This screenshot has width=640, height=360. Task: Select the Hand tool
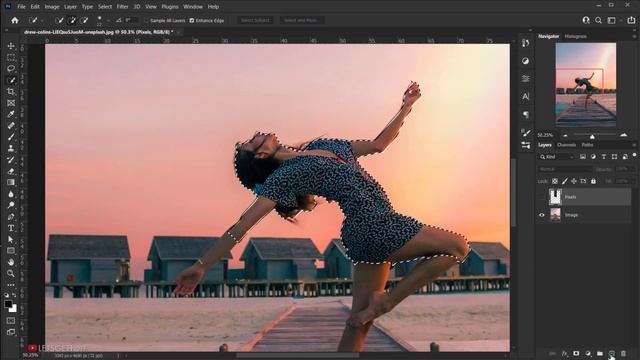click(x=11, y=262)
